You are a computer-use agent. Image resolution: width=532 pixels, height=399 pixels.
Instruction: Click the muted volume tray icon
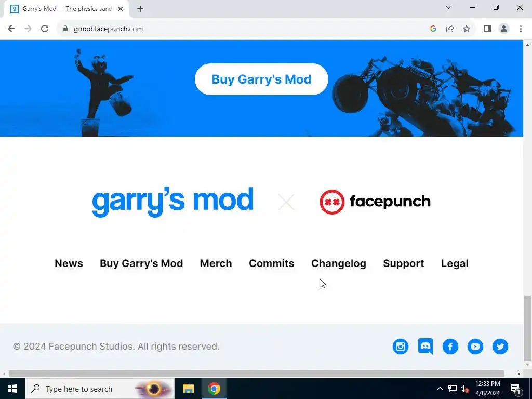coord(465,389)
